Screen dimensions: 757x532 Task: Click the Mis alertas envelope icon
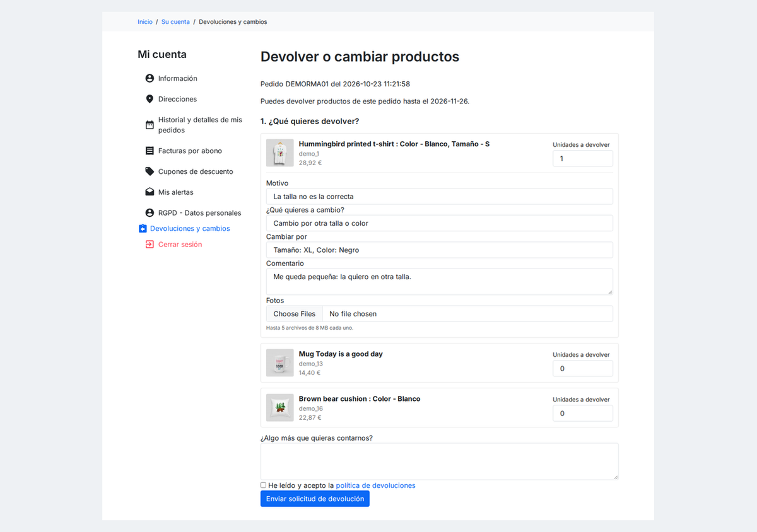click(150, 192)
